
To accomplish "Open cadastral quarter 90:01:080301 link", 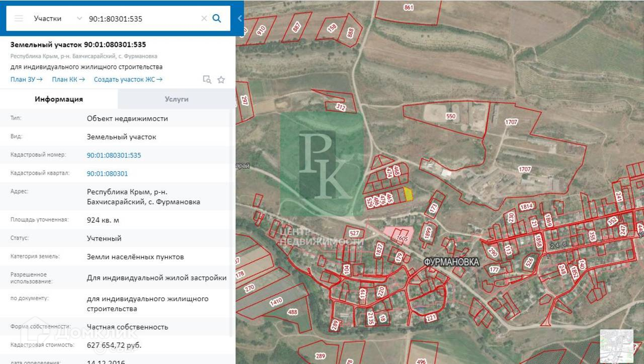I will pyautogui.click(x=107, y=174).
